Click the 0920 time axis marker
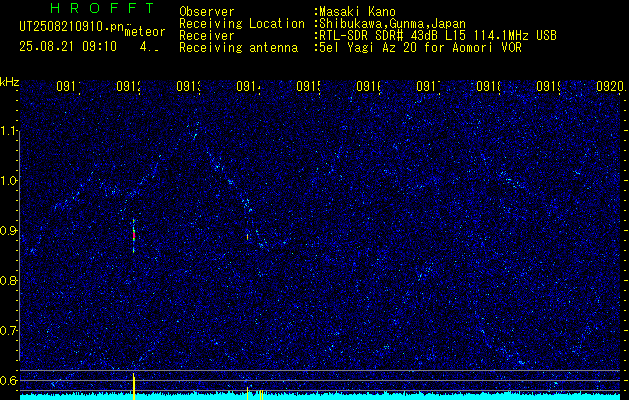This screenshot has width=629, height=400. pos(611,86)
